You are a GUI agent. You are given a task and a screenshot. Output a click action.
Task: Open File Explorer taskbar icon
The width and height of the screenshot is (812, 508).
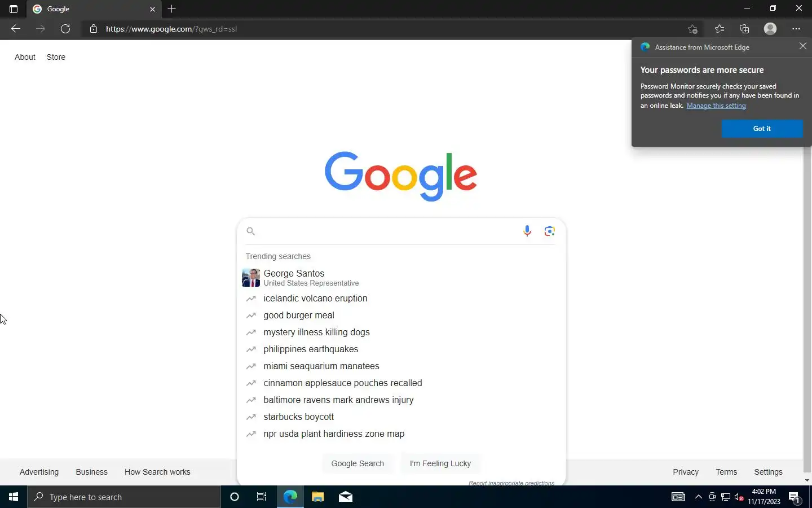[318, 497]
